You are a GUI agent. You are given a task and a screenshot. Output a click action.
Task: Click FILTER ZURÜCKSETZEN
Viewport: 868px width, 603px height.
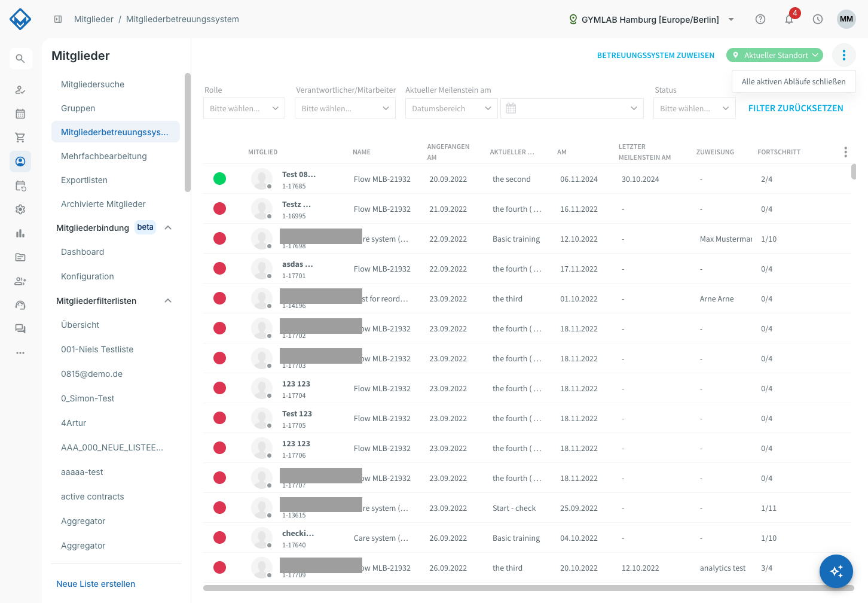(796, 108)
